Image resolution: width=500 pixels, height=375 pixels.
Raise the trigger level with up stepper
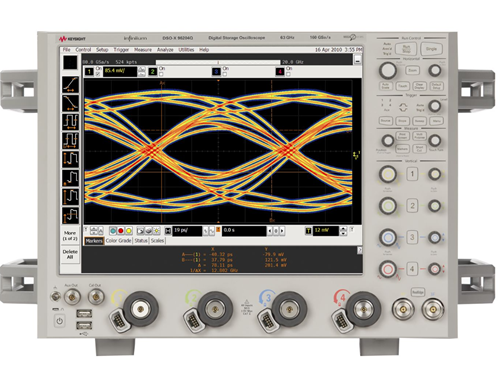pos(343,229)
